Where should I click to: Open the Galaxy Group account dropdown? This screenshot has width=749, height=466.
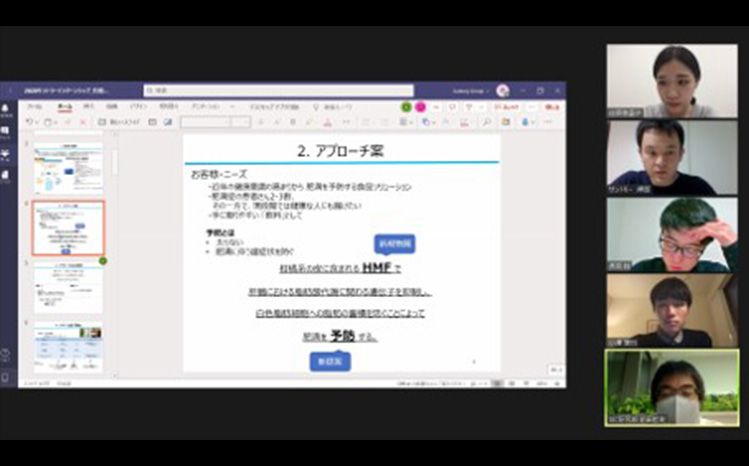click(x=471, y=90)
